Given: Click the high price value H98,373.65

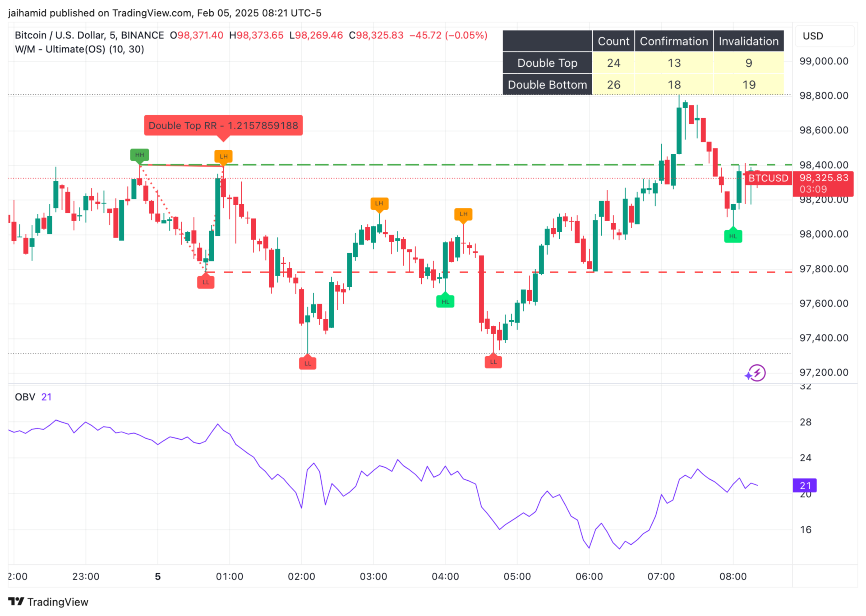Looking at the screenshot, I should coord(256,35).
